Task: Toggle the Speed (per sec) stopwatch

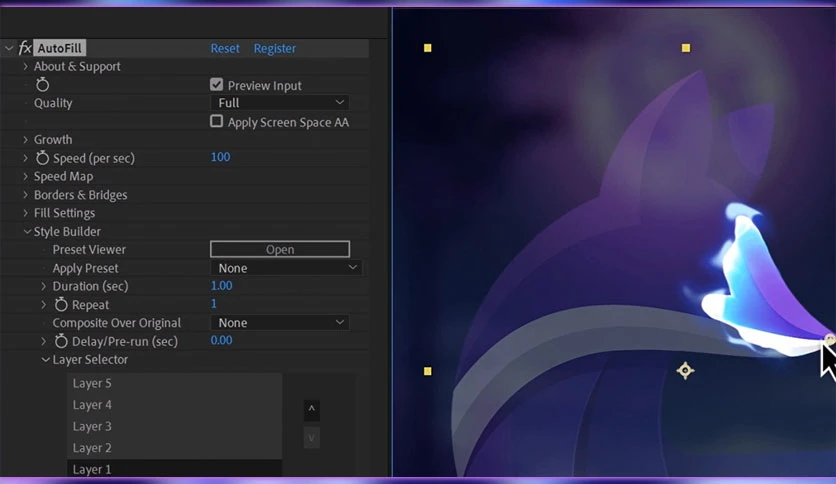Action: point(42,158)
